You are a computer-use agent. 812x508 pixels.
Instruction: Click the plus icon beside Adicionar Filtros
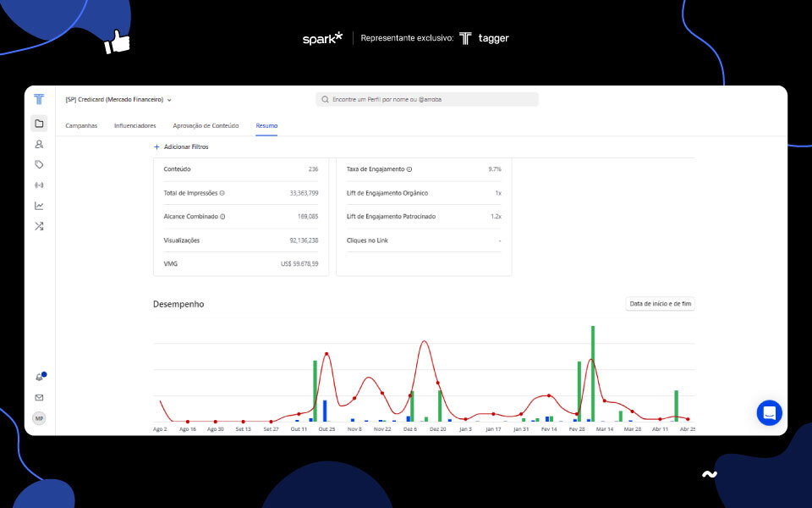click(x=156, y=147)
